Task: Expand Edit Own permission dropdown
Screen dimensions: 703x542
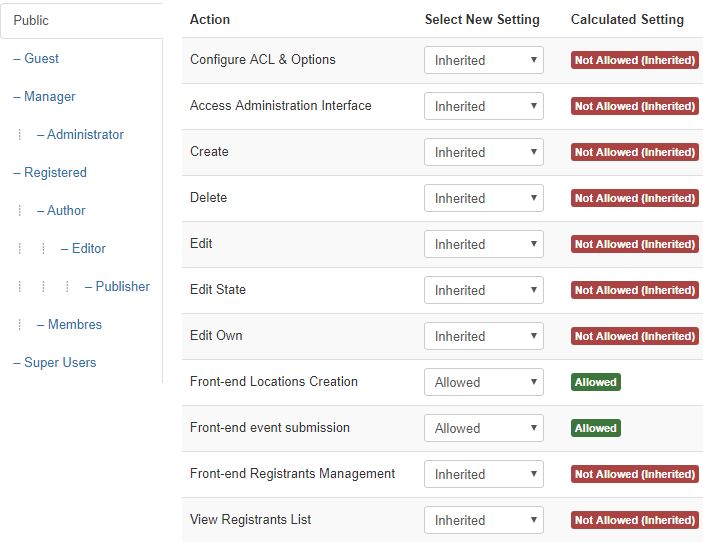Action: [x=484, y=336]
